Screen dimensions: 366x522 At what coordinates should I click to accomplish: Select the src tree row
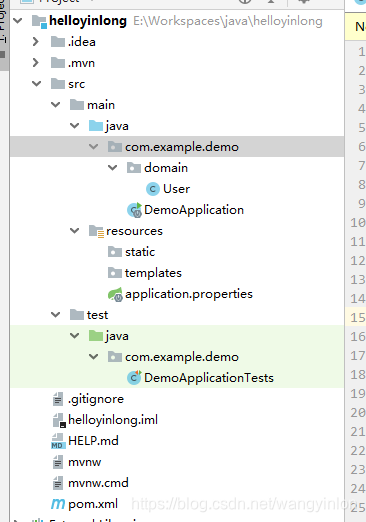177,84
